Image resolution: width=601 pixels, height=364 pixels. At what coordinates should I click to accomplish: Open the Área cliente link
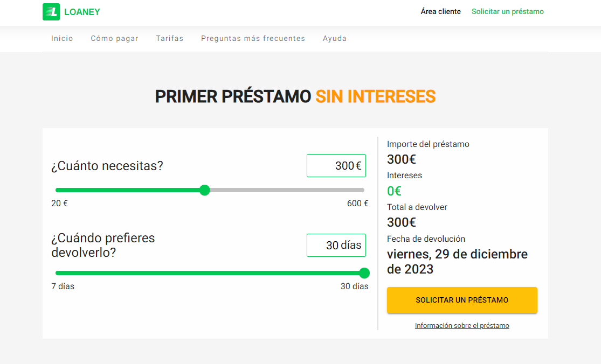pyautogui.click(x=440, y=11)
